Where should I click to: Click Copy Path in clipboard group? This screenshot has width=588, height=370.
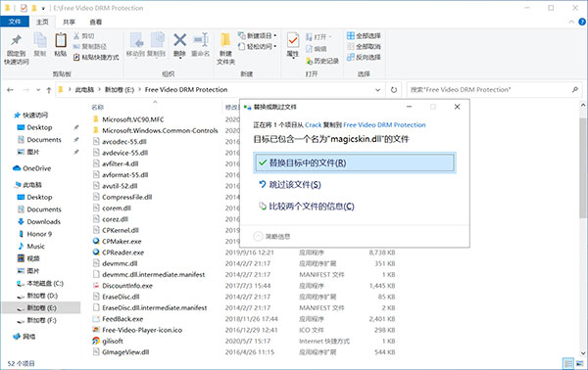pos(90,46)
